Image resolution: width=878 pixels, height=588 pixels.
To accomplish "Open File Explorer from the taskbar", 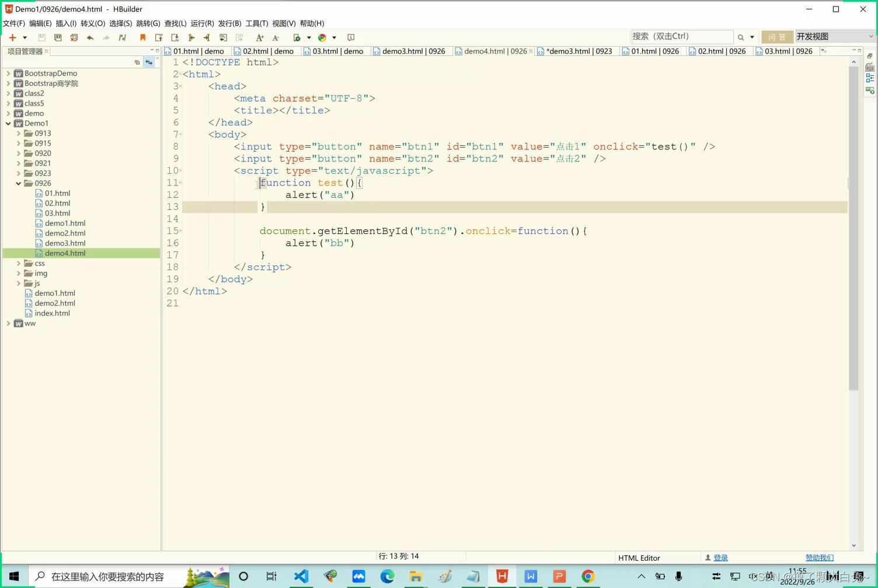I will [416, 576].
